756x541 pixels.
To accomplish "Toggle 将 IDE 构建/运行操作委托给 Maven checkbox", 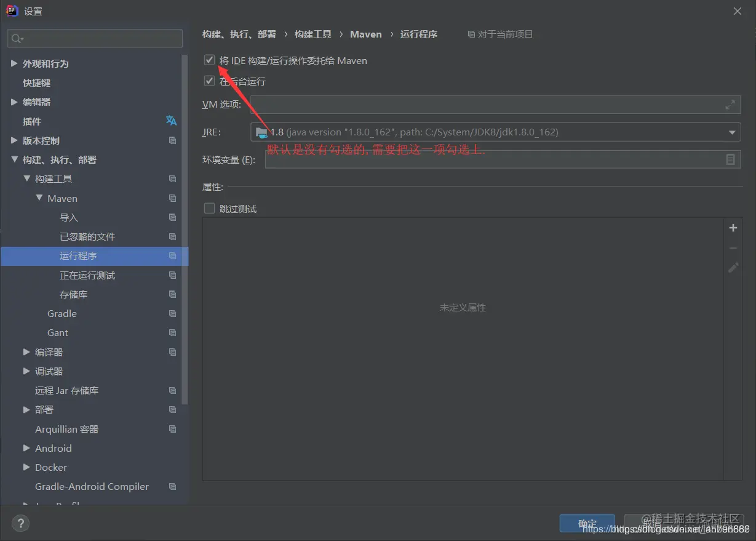I will [x=209, y=60].
